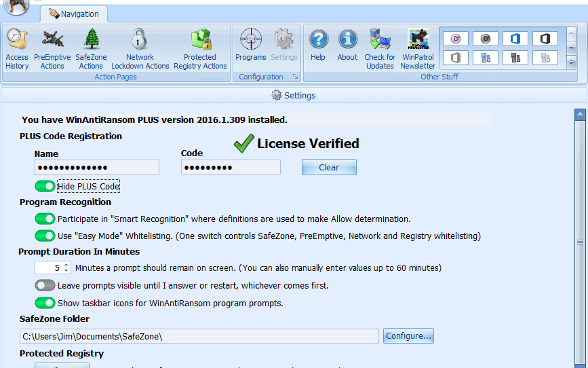Click the 'SafeZone Folder' heading
Image resolution: width=588 pixels, height=368 pixels.
tap(54, 319)
